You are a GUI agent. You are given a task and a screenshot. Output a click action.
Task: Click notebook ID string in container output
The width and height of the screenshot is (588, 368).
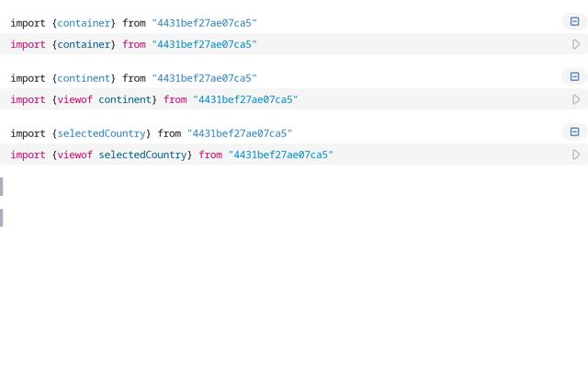[204, 23]
